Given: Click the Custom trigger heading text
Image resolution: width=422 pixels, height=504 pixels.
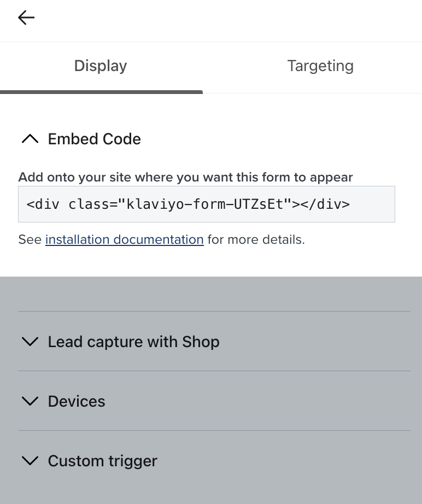Looking at the screenshot, I should pos(102,461).
